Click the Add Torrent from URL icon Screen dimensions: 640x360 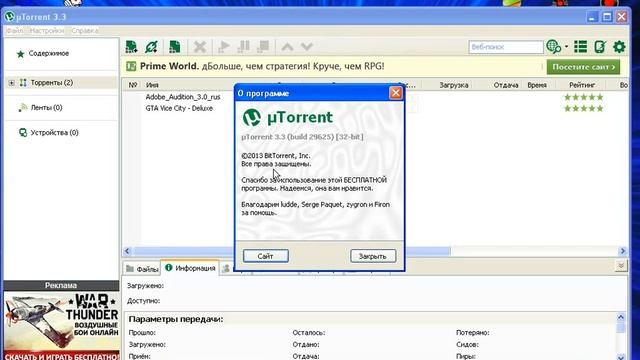[x=151, y=47]
